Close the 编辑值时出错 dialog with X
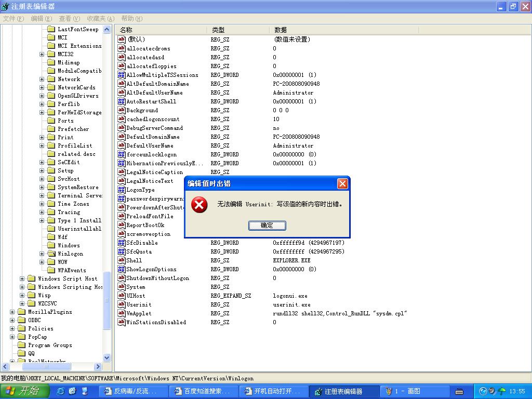 342,183
